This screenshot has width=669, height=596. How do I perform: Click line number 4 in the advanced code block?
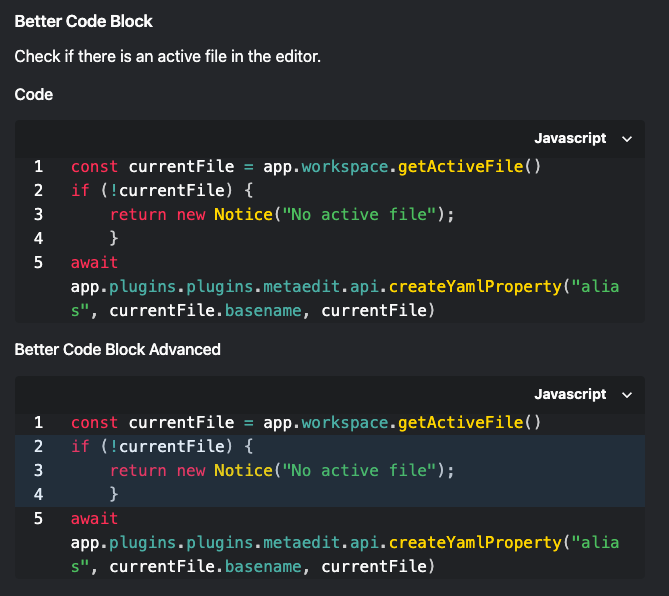click(x=38, y=495)
